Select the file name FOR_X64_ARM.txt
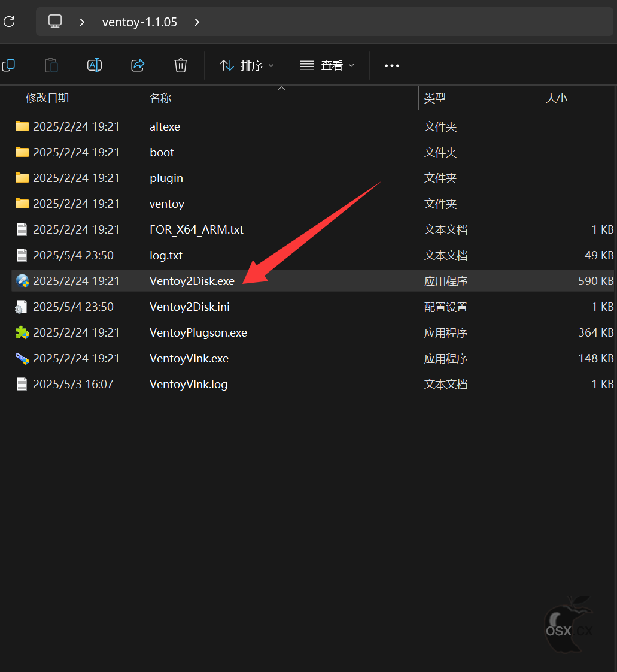The image size is (617, 672). 196,230
